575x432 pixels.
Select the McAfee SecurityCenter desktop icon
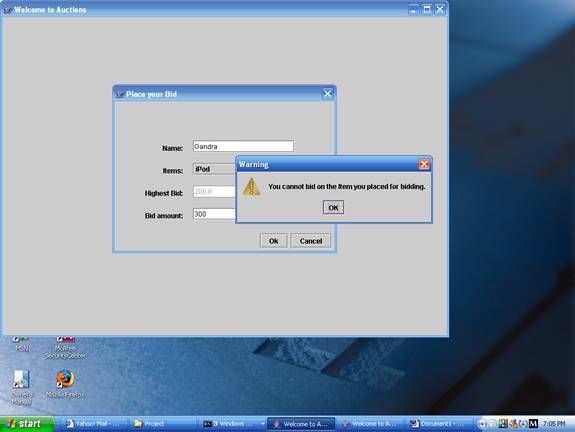[x=65, y=348]
